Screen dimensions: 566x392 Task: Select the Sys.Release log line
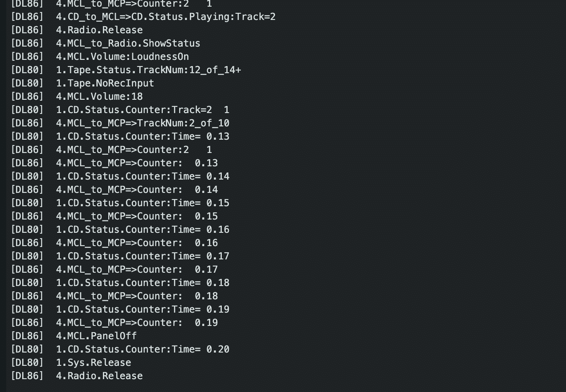pyautogui.click(x=71, y=363)
